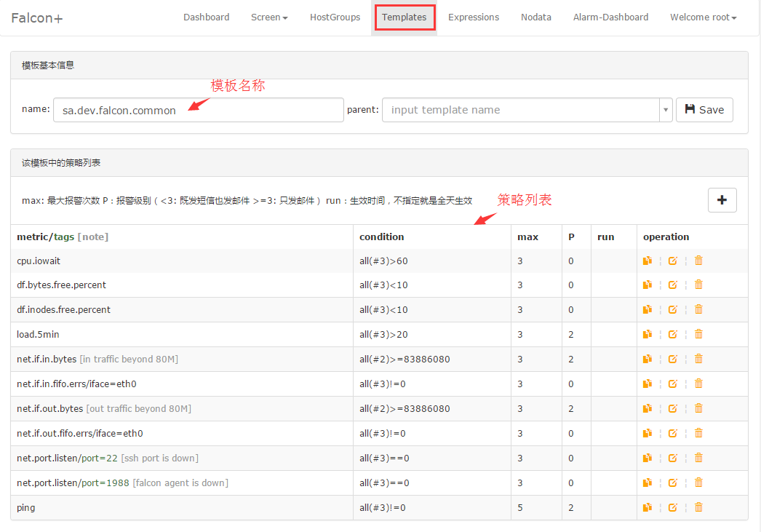Copy the load.5min strategy row
This screenshot has height=532, width=761.
648,335
